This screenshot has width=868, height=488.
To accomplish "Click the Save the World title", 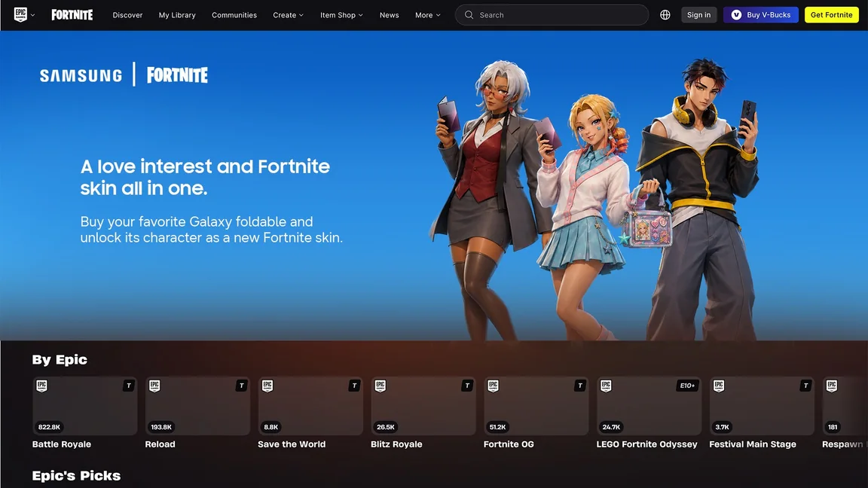I will pos(292,444).
